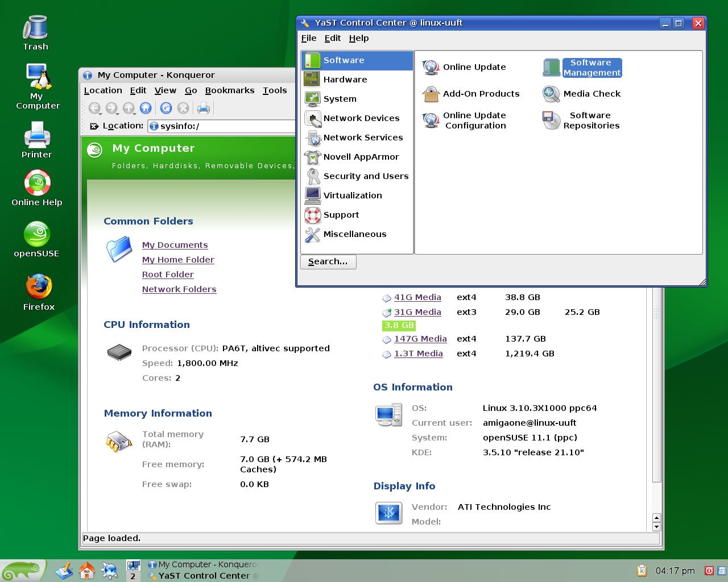Open YaST Help menu
The image size is (728, 582).
(359, 38)
